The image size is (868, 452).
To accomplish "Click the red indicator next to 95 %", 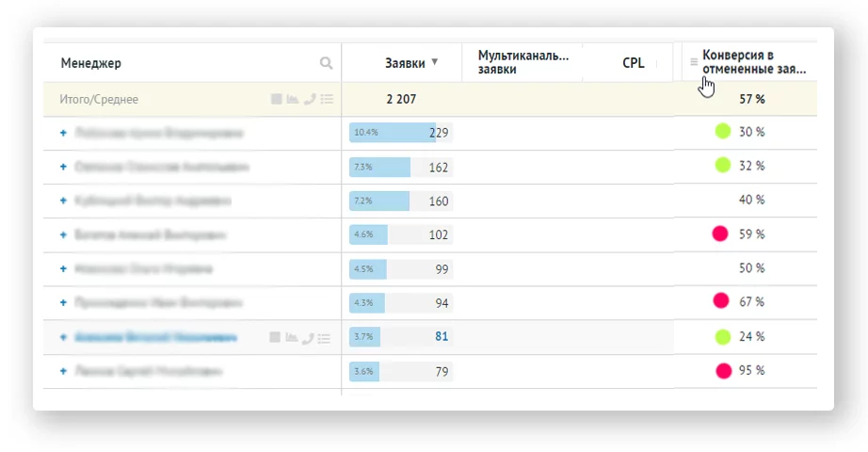I will click(x=724, y=370).
